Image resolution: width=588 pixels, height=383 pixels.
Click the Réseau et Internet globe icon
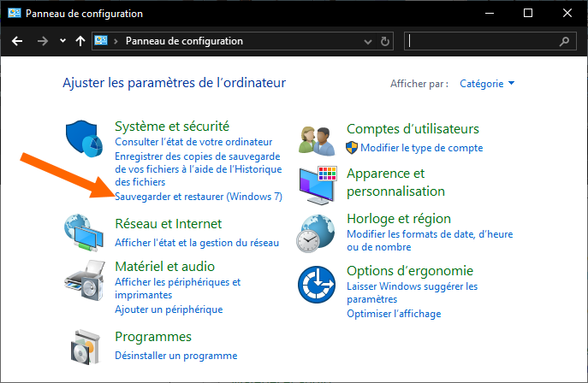(83, 233)
